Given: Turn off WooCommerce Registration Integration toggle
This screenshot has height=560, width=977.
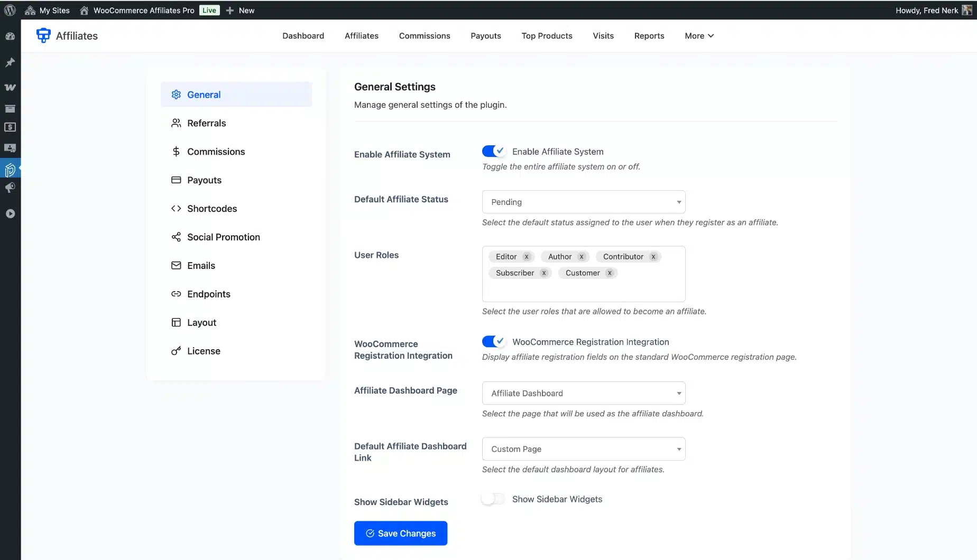Looking at the screenshot, I should (493, 342).
